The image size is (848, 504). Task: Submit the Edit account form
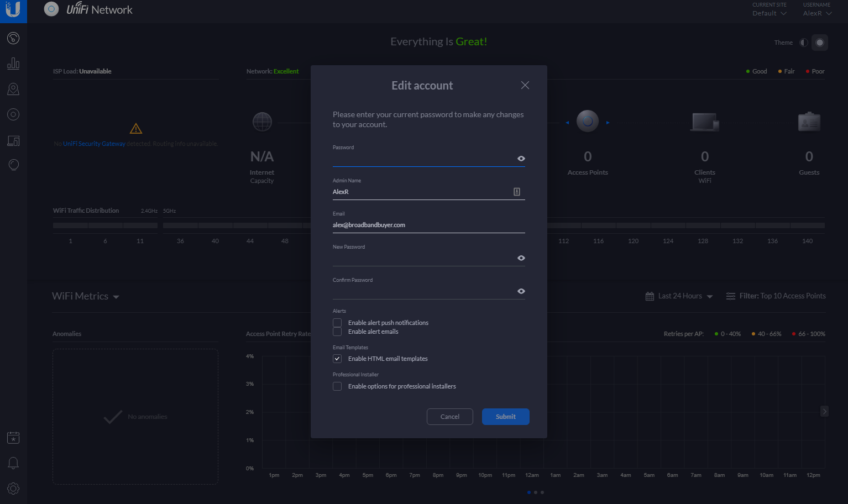(505, 416)
